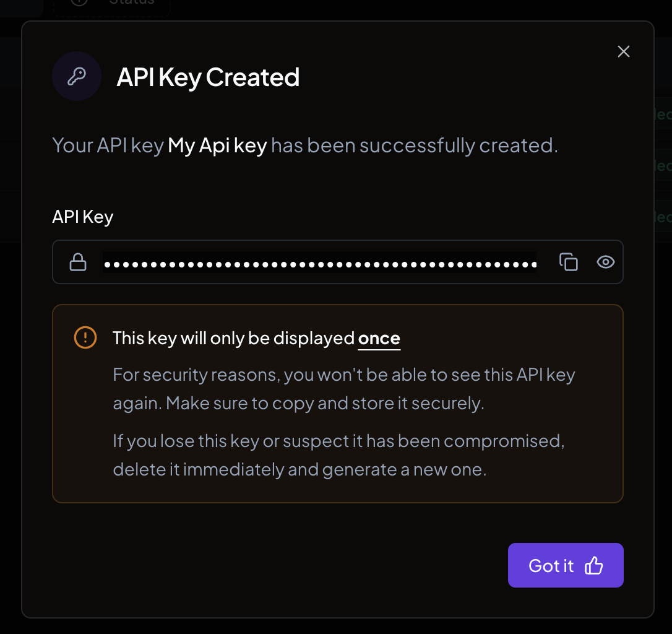Click the bold My Api key name
The height and width of the screenshot is (634, 672).
coord(217,145)
